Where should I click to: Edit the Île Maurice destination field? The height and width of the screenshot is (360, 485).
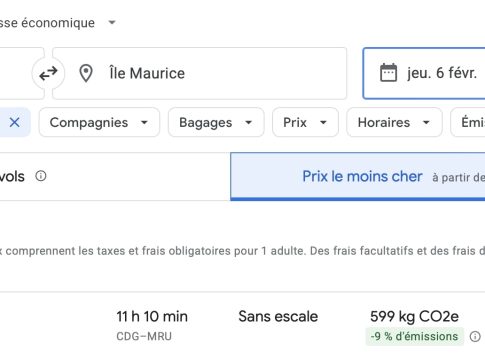[x=199, y=73]
